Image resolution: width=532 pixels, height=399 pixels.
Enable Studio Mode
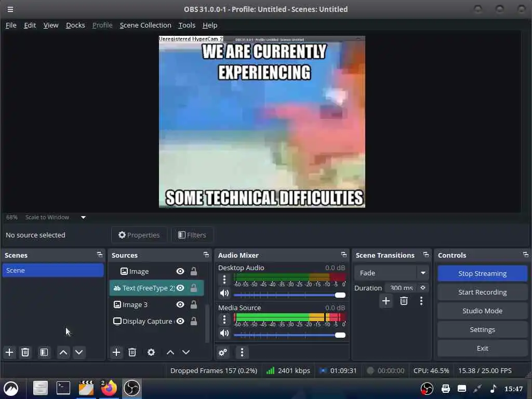click(x=482, y=311)
